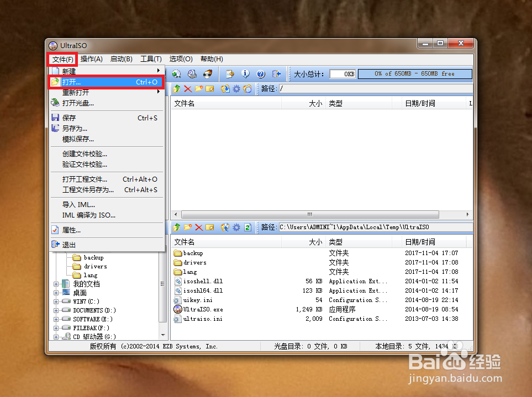Open 属性... from the File menu

point(106,230)
